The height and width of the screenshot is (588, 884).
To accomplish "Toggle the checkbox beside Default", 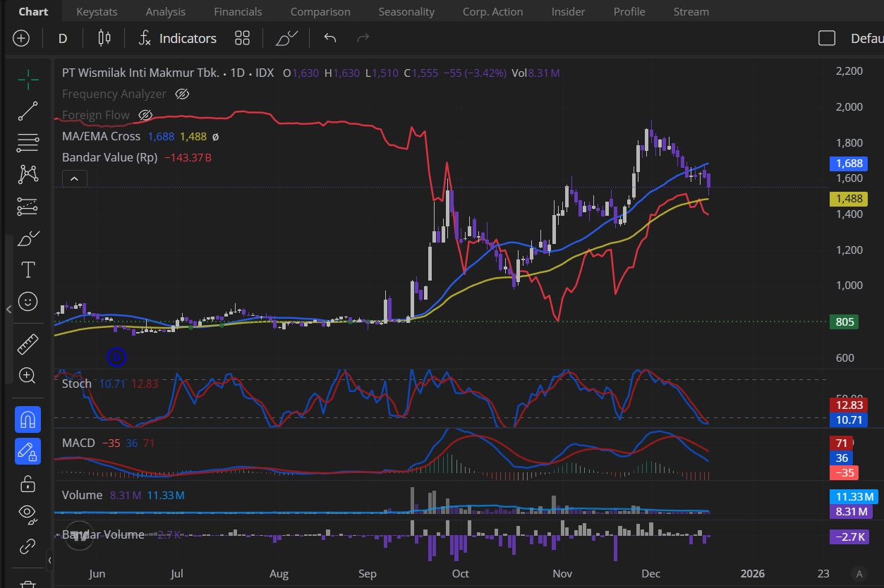I will 826,38.
